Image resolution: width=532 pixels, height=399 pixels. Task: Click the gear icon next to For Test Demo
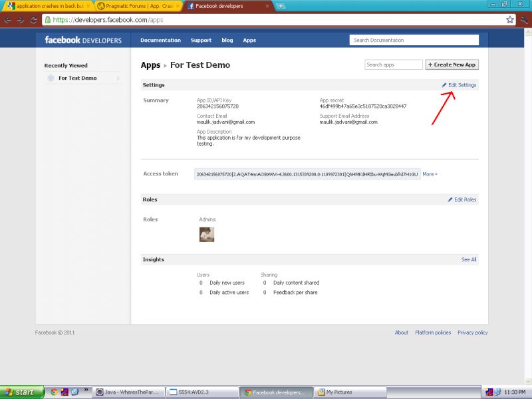point(49,78)
